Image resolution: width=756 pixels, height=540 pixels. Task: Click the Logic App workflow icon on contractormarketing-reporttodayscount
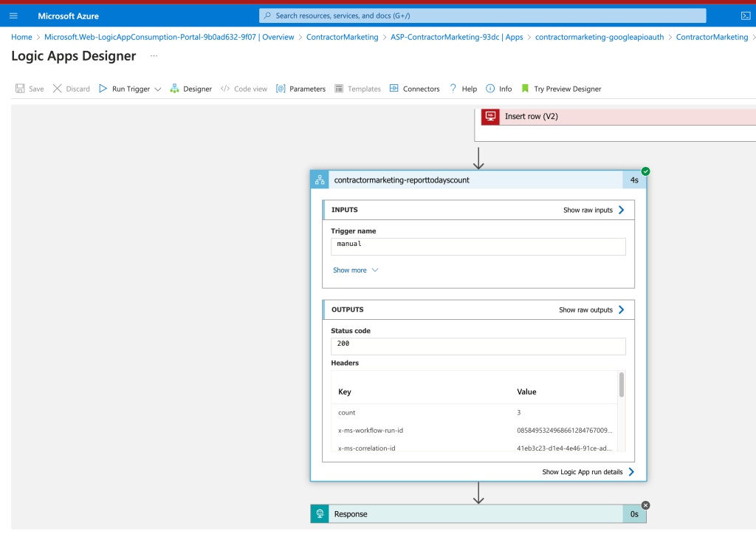[x=320, y=180]
